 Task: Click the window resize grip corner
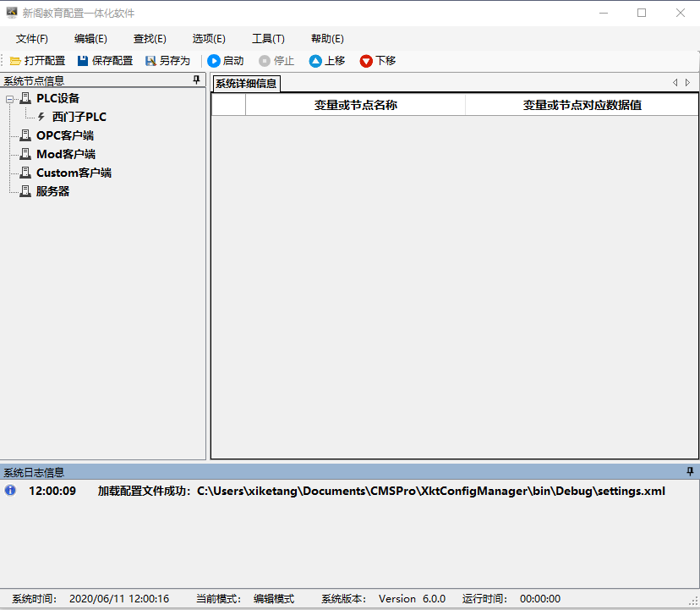694,601
